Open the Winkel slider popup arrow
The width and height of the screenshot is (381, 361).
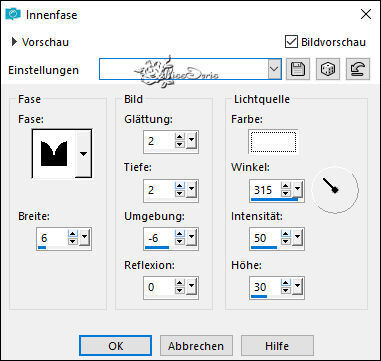[298, 190]
